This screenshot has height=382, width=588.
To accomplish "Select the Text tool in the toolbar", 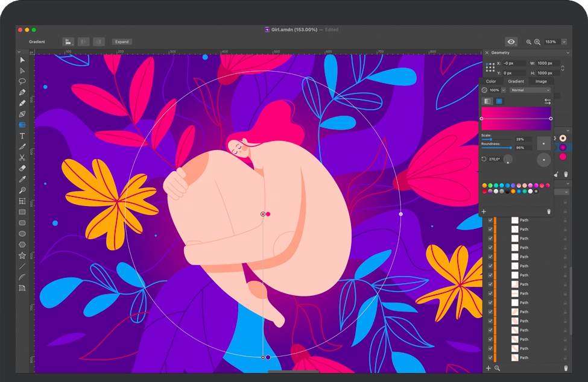I will point(22,136).
